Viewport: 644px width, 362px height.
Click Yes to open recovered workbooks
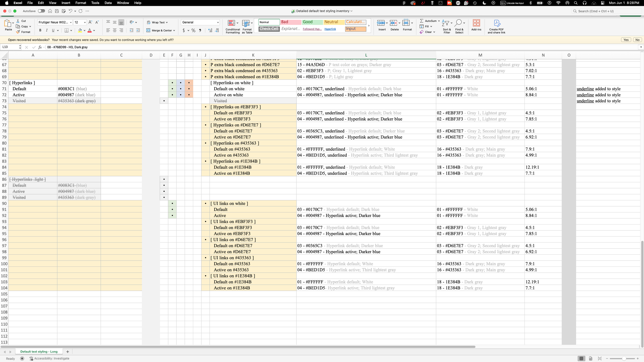(626, 40)
